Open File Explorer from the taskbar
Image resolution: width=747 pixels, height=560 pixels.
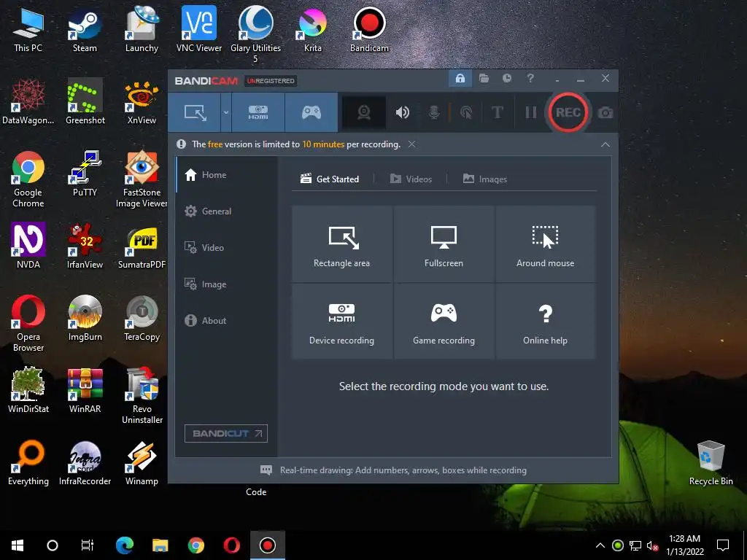coord(160,545)
